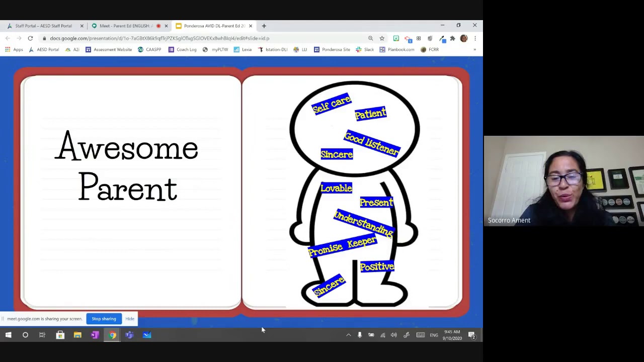This screenshot has width=644, height=362.
Task: Click the Positive label on slide
Action: pos(377,266)
